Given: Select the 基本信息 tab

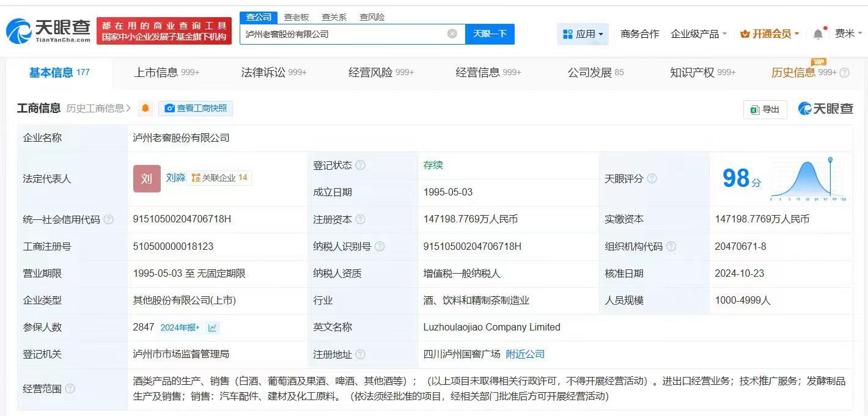Looking at the screenshot, I should 59,73.
